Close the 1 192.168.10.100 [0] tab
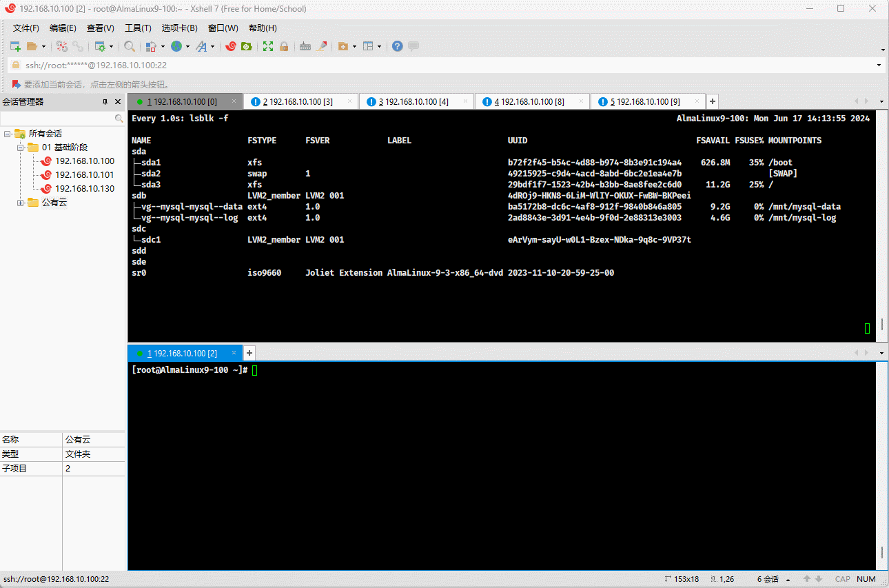Image resolution: width=889 pixels, height=588 pixels. tap(234, 101)
